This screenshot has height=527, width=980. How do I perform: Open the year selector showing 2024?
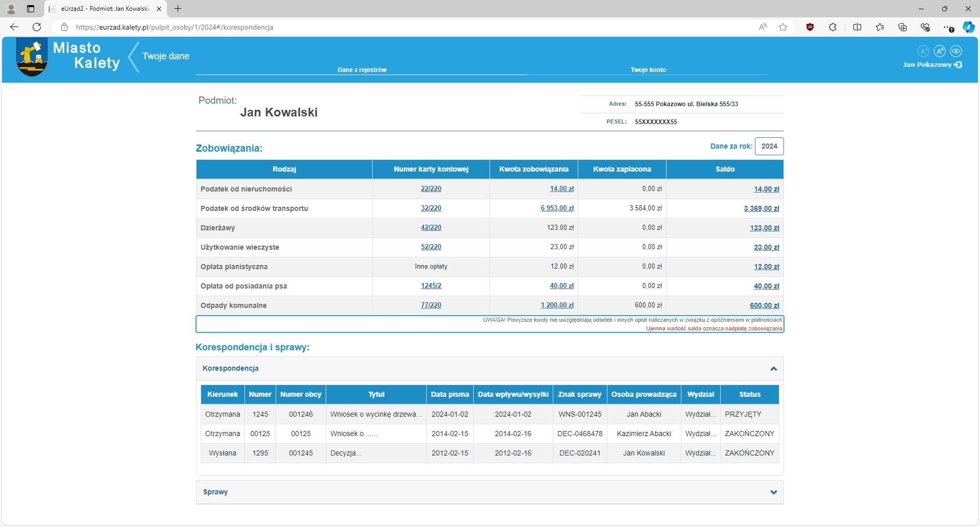tap(769, 146)
